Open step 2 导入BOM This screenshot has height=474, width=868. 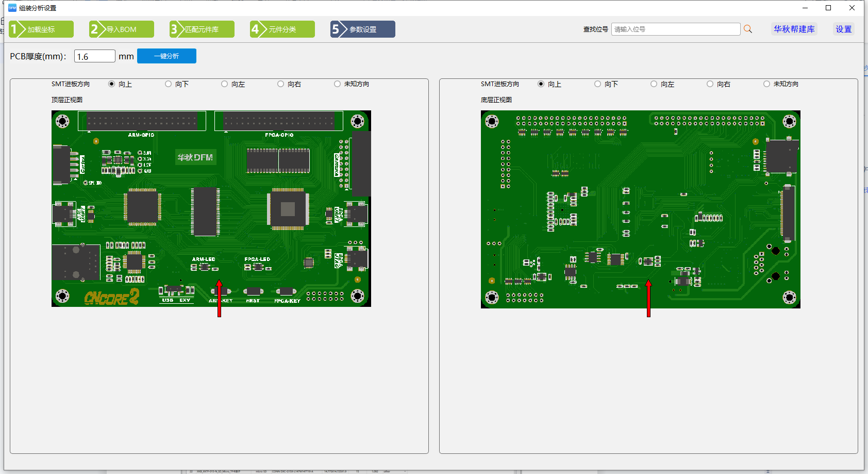(x=122, y=29)
